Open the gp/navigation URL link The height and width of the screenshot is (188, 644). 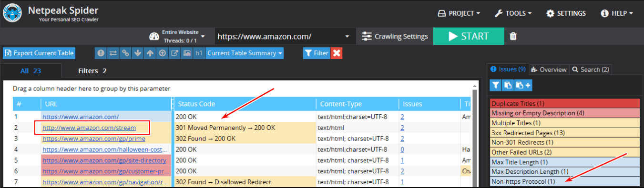(104, 182)
